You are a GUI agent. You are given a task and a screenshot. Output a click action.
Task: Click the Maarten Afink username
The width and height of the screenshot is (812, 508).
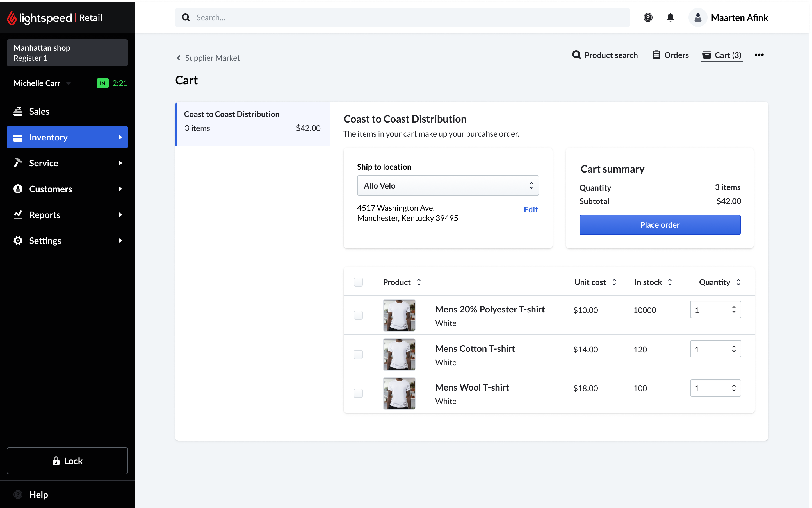(739, 17)
